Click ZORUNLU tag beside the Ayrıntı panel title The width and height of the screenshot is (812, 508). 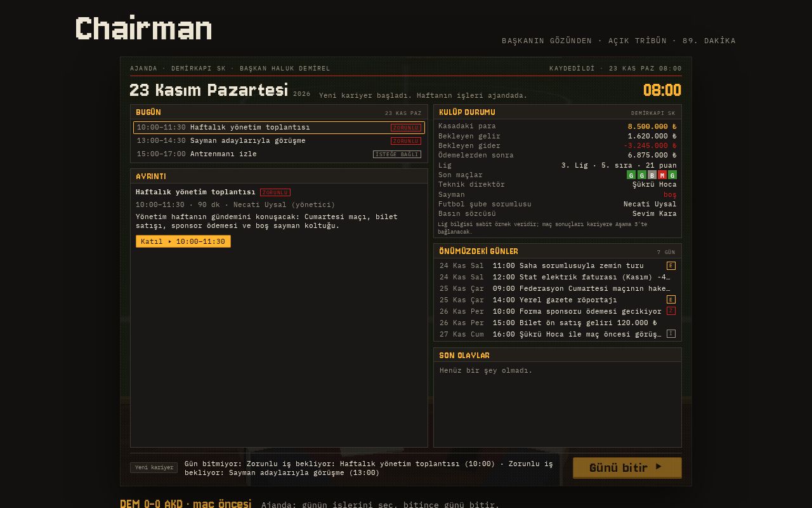tap(275, 192)
